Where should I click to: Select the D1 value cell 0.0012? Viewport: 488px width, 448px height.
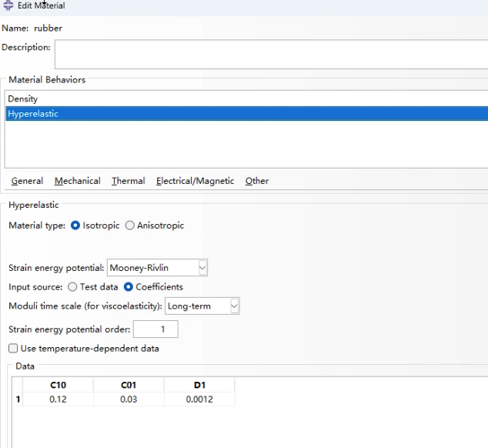pyautogui.click(x=199, y=400)
